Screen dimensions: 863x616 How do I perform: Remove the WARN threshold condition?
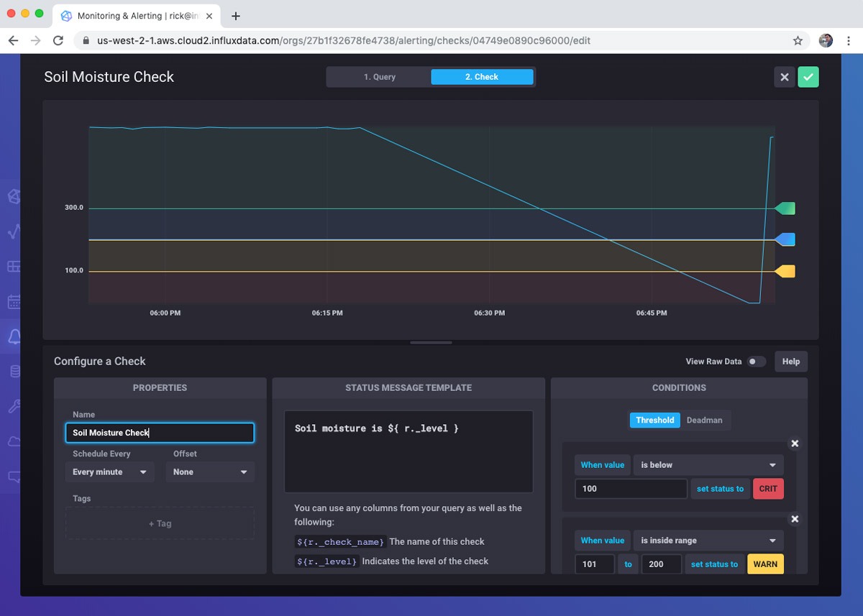point(795,519)
